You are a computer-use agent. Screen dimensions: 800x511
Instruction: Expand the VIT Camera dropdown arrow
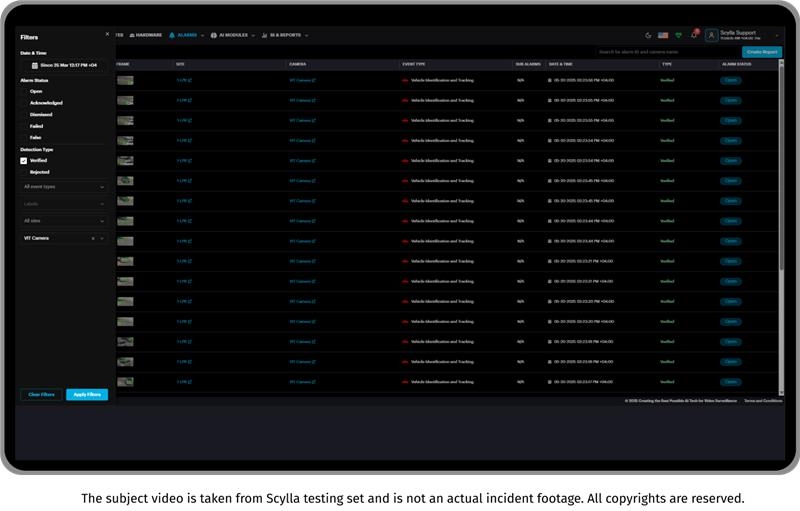[102, 238]
